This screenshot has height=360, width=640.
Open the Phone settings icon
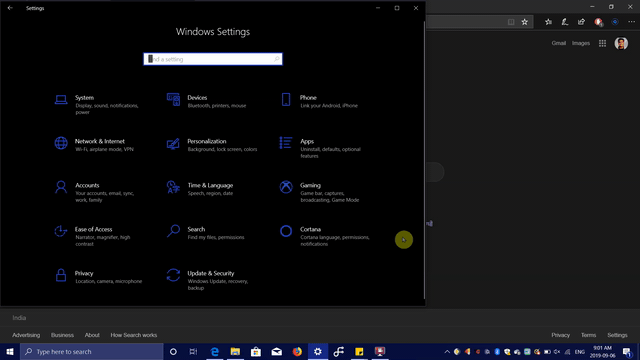coord(286,100)
